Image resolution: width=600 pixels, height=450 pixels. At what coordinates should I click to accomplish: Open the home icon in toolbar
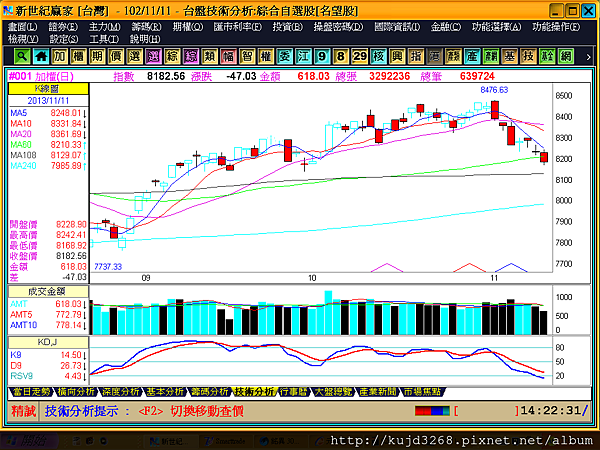(41, 57)
